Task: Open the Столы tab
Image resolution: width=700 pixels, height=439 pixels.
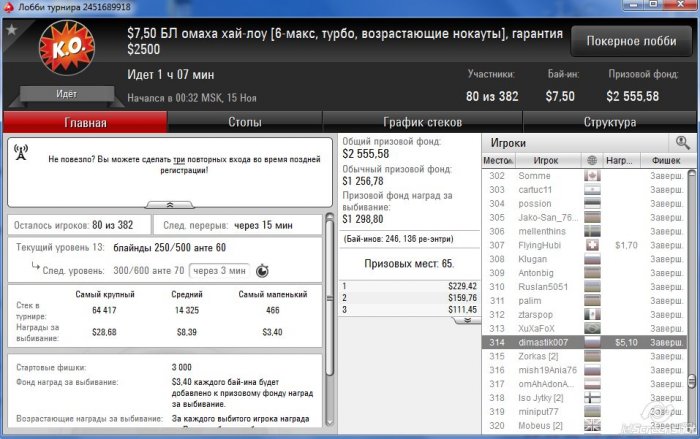Action: click(x=245, y=122)
